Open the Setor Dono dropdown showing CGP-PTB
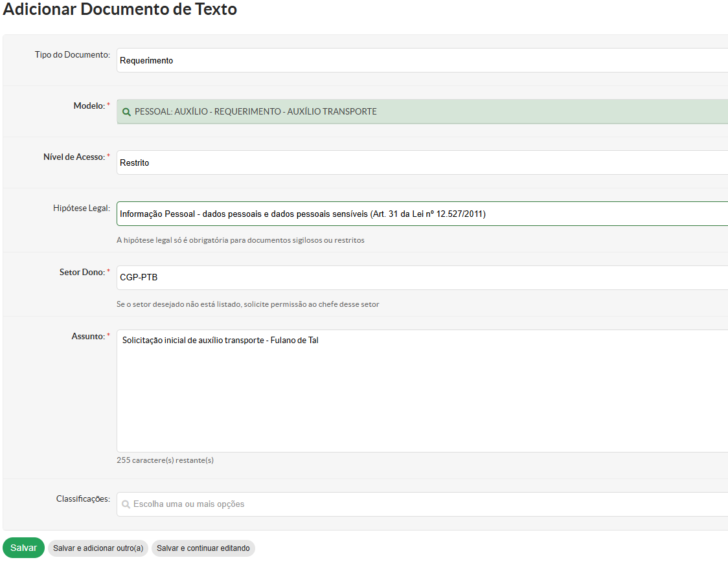The image size is (728, 571). (421, 278)
